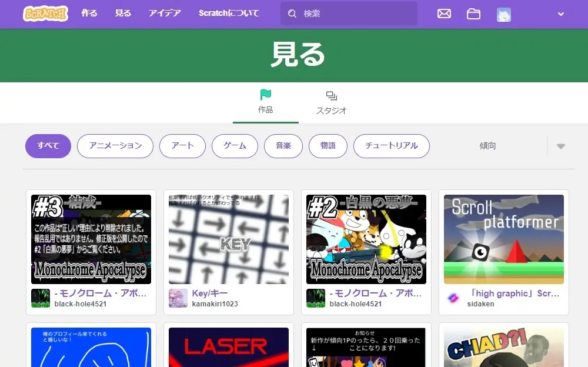Click the green flag projects icon
588x367 pixels.
(266, 95)
